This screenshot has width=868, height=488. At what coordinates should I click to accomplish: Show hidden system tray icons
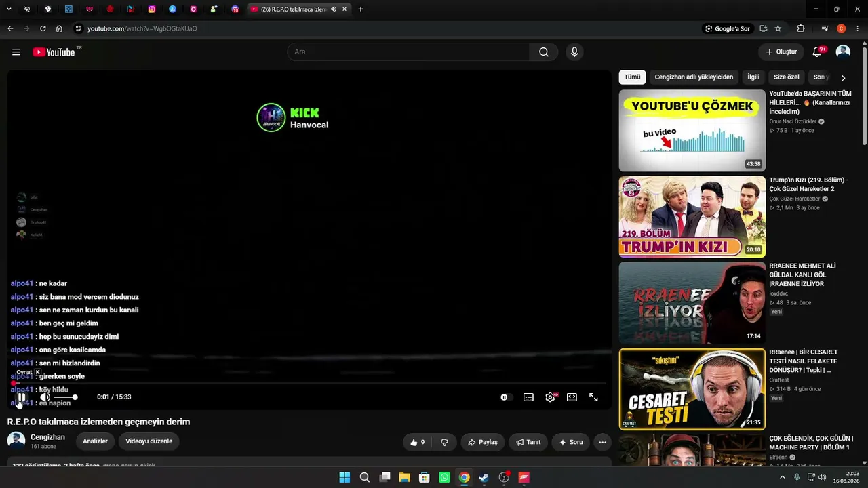pos(783,477)
